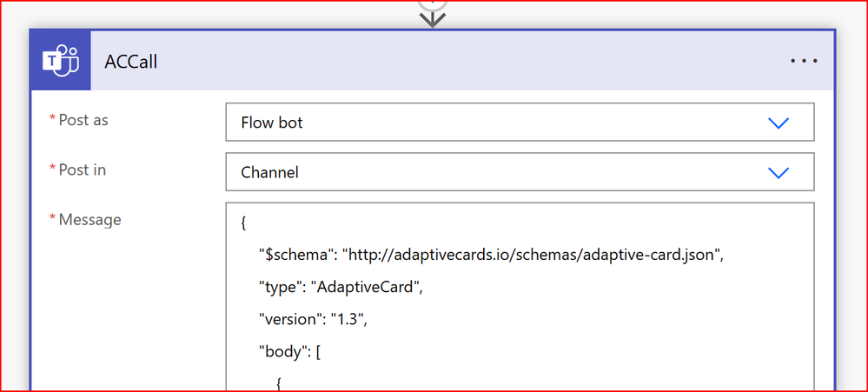Viewport: 868px width, 392px height.
Task: Click the "body": [ line
Action: [x=290, y=351]
